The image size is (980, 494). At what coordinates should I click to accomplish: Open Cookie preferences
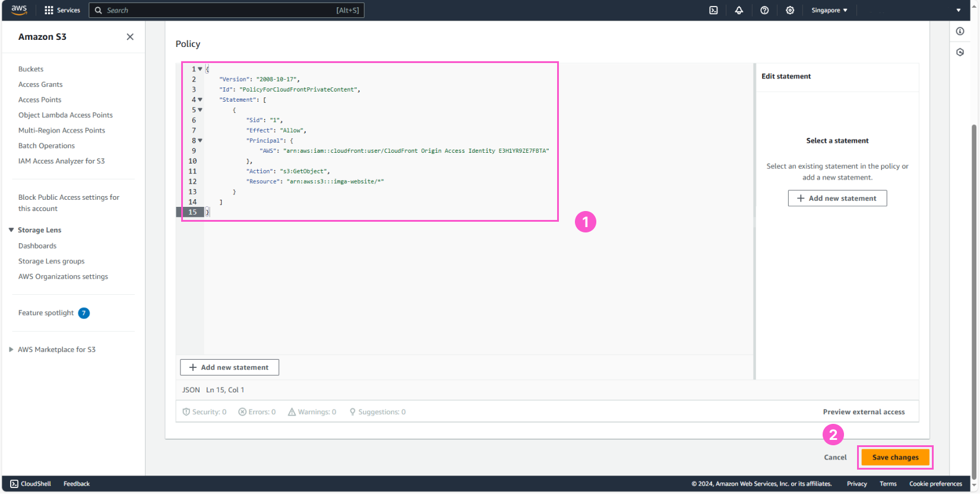(935, 484)
